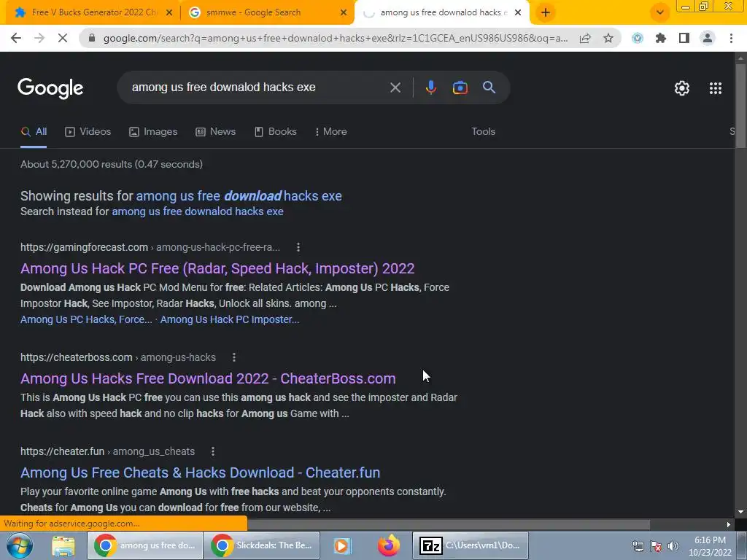747x560 pixels.
Task: Open 'Among Us Hack PC Free (Radar, Speed Hack, Imposter) 2022'
Action: [217, 268]
